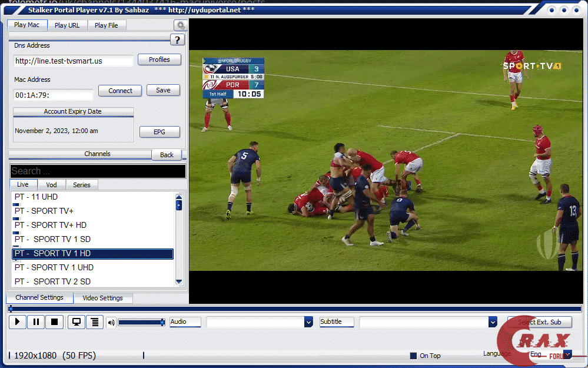The height and width of the screenshot is (368, 588).
Task: Select the Series tab
Action: [x=82, y=185]
